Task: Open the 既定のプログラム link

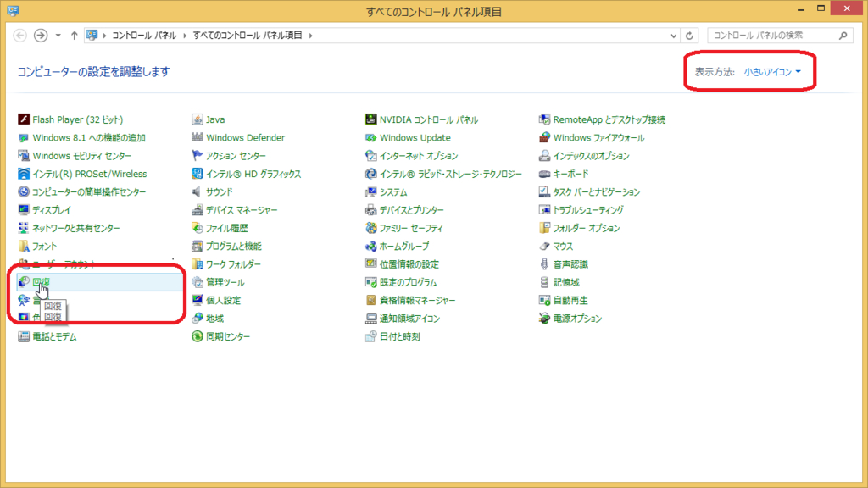Action: (x=408, y=282)
